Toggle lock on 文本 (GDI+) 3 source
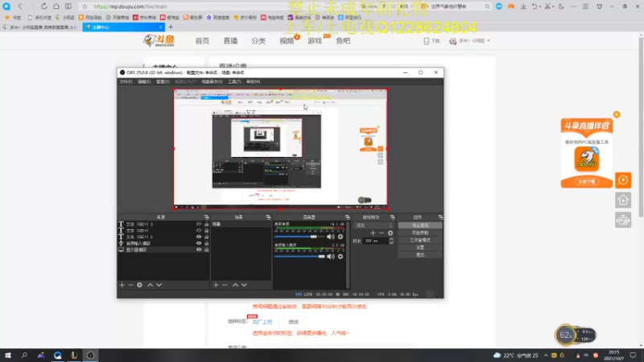Screen dimensions: 644x362 click(206, 224)
